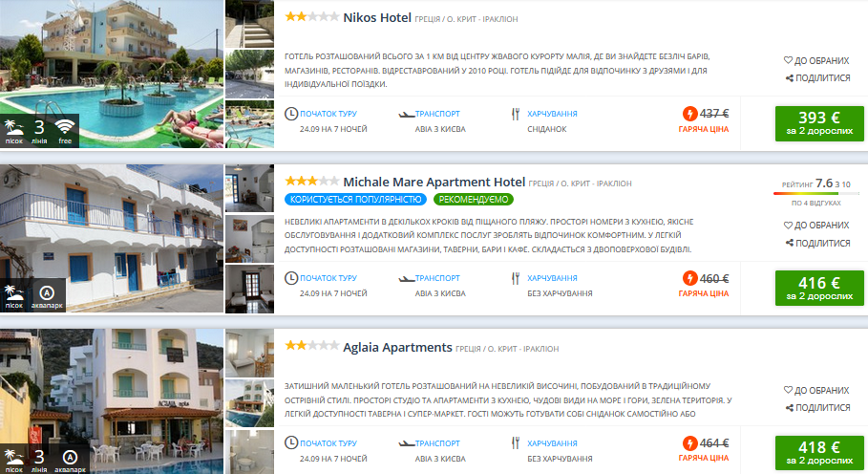868x474 pixels.
Task: Open Nikos Hotel main pool photo
Action: [112, 74]
